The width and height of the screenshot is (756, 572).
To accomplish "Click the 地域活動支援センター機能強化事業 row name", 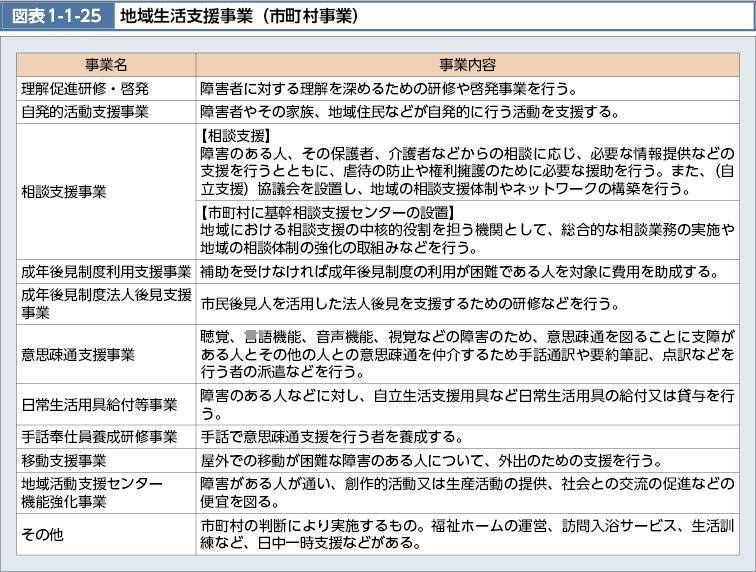I will point(92,491).
